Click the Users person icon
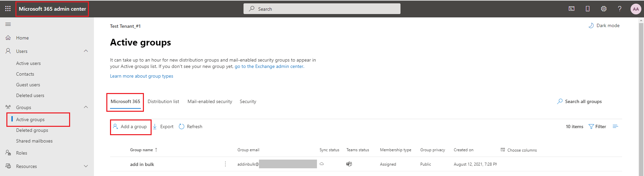Screen dimensions: 644x176 pyautogui.click(x=8, y=51)
